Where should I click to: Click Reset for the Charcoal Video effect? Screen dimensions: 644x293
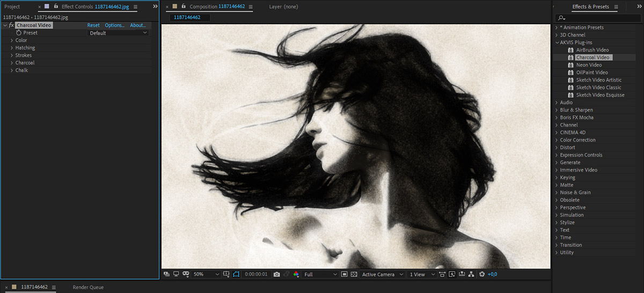point(93,25)
